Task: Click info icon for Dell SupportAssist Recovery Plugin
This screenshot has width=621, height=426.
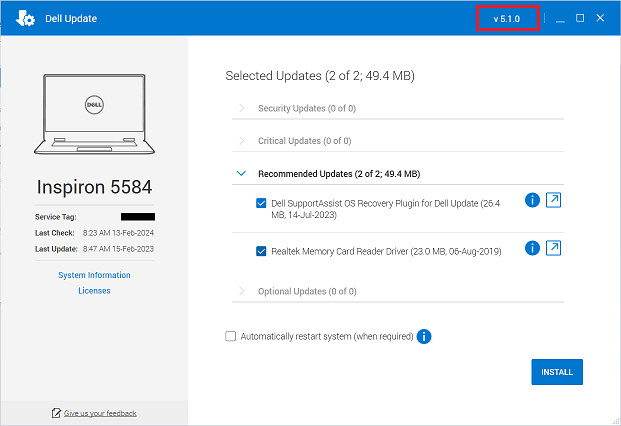Action: click(532, 201)
